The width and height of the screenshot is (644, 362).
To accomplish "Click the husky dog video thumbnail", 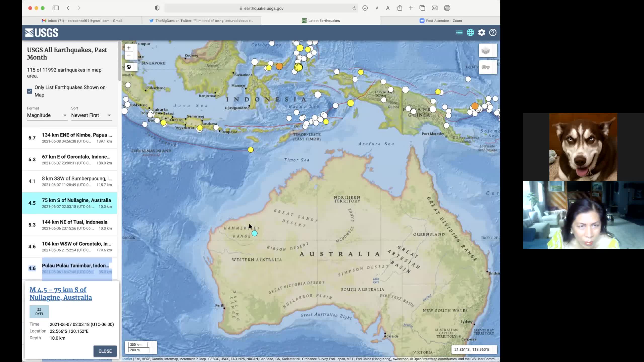I will pyautogui.click(x=583, y=147).
